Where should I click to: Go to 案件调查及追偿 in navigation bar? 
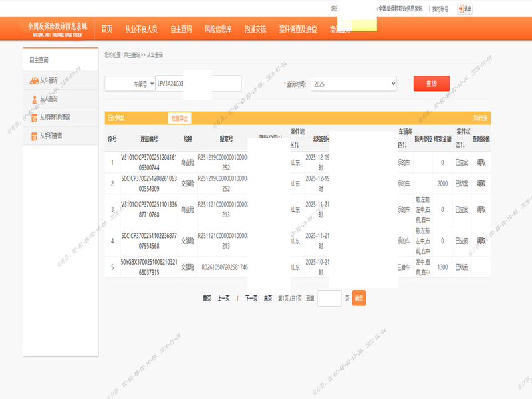[x=298, y=29]
